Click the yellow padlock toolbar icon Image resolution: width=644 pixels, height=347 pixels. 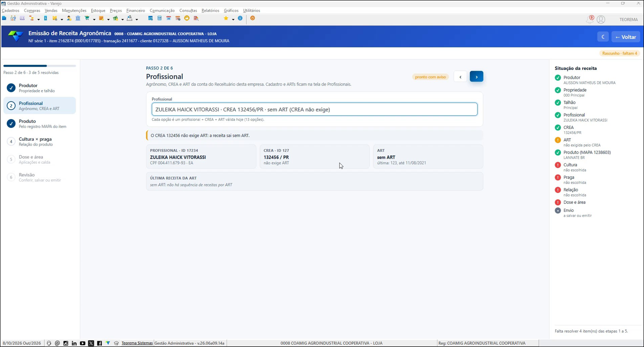point(187,18)
